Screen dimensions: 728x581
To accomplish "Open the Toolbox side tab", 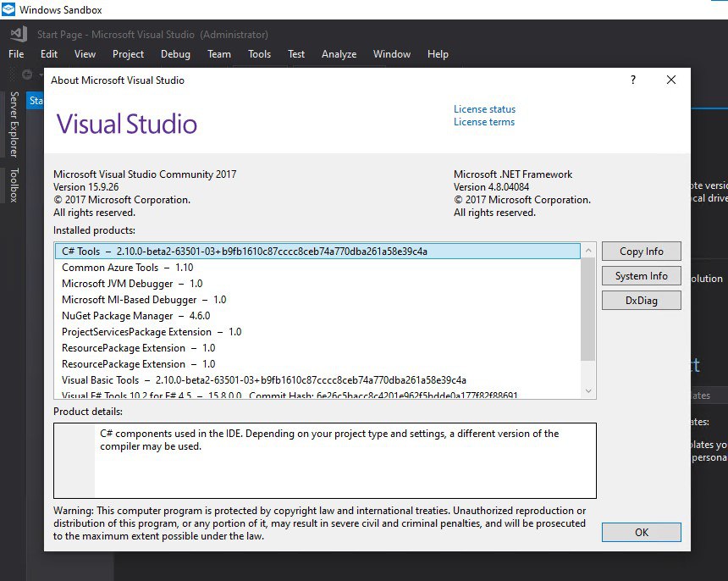I will tap(14, 185).
